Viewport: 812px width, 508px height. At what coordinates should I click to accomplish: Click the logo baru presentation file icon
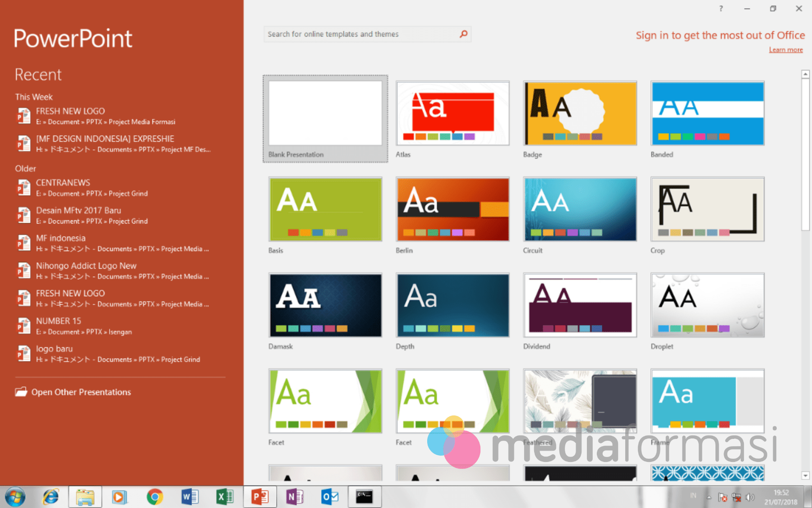23,354
